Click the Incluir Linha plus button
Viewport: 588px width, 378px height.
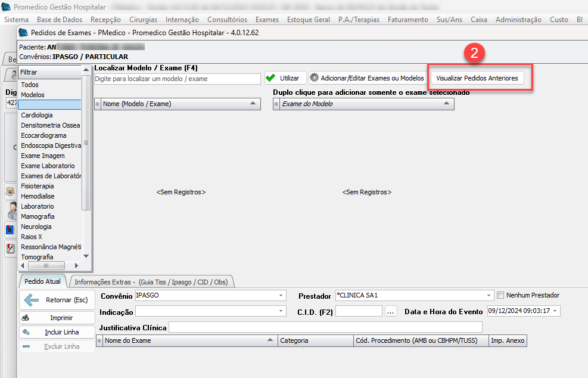pos(57,332)
